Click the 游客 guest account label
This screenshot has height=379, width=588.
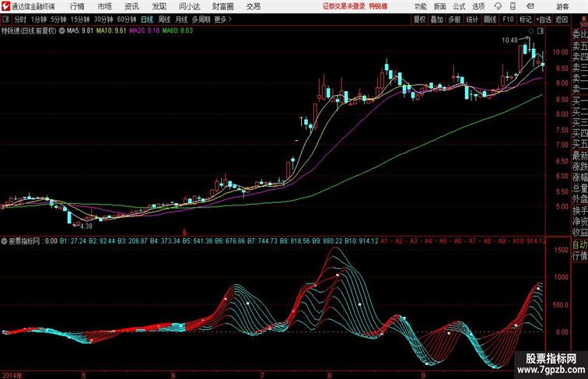tap(562, 7)
